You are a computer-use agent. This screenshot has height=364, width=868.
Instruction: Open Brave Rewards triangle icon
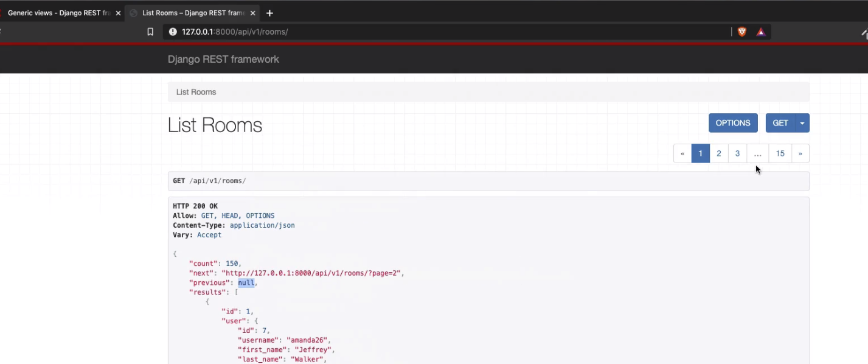pyautogui.click(x=760, y=32)
